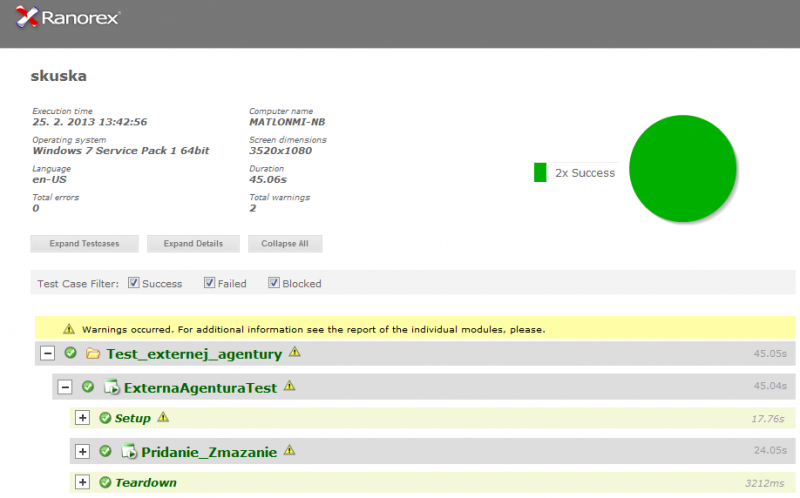Viewport: 800px width, 498px height.
Task: Click the warning triangle after Pridanie_Zmazanie
Action: point(289,450)
